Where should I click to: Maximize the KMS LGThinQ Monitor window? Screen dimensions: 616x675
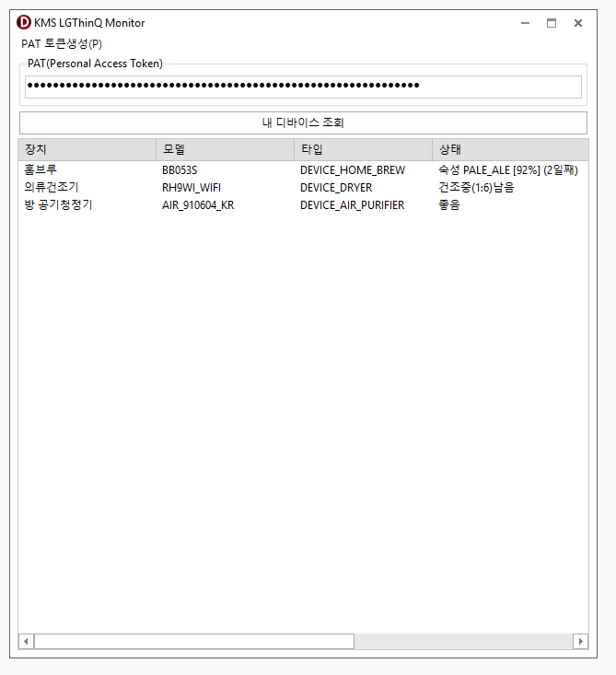click(x=552, y=23)
